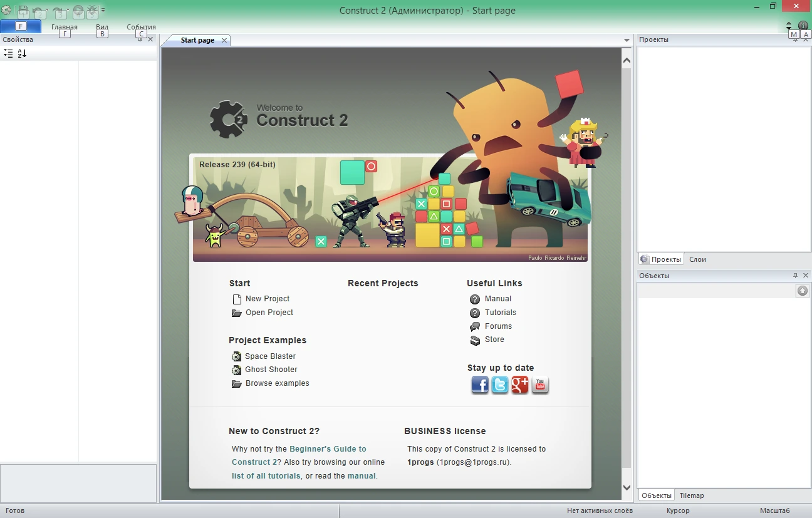
Task: Click the Курсор status bar entry
Action: [x=679, y=511]
